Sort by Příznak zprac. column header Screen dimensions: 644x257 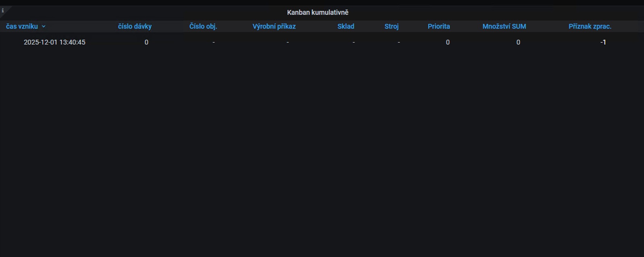[590, 27]
